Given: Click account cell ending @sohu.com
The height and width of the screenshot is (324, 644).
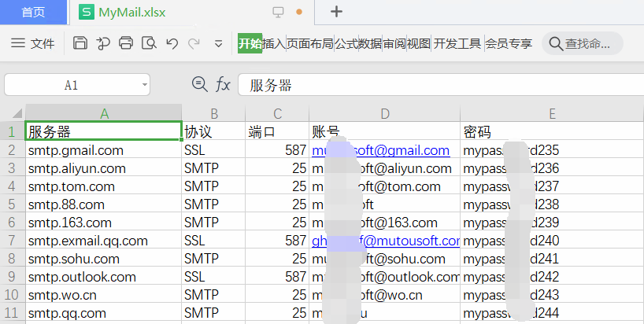Looking at the screenshot, I should pos(384,259).
